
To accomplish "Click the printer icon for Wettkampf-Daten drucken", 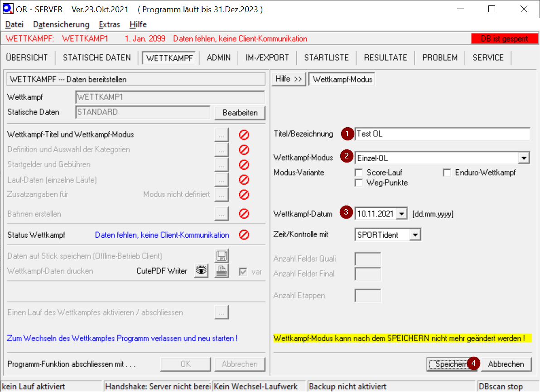I will pos(222,271).
